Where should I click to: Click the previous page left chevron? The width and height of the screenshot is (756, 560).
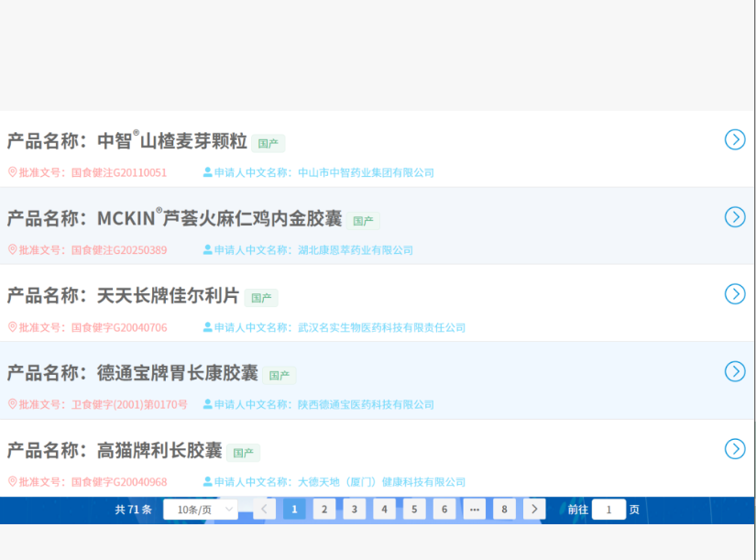tap(264, 510)
